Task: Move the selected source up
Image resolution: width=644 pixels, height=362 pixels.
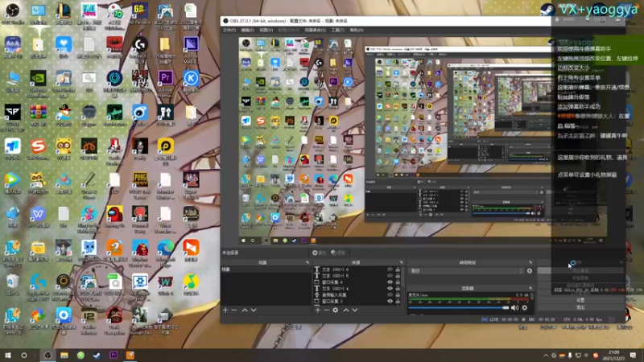Action: pos(346,311)
